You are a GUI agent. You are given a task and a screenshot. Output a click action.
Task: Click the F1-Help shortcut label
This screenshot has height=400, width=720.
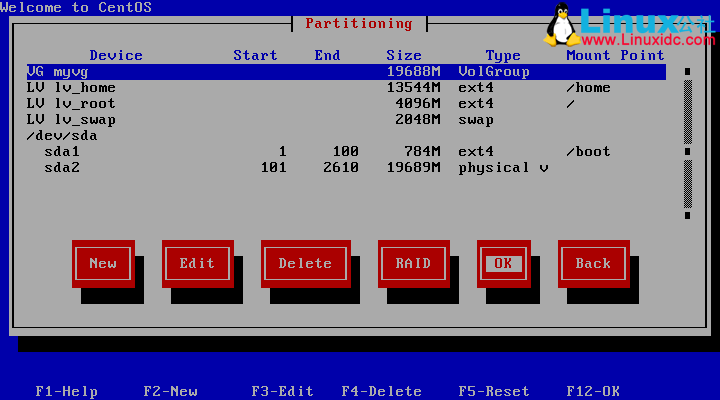[x=67, y=391]
